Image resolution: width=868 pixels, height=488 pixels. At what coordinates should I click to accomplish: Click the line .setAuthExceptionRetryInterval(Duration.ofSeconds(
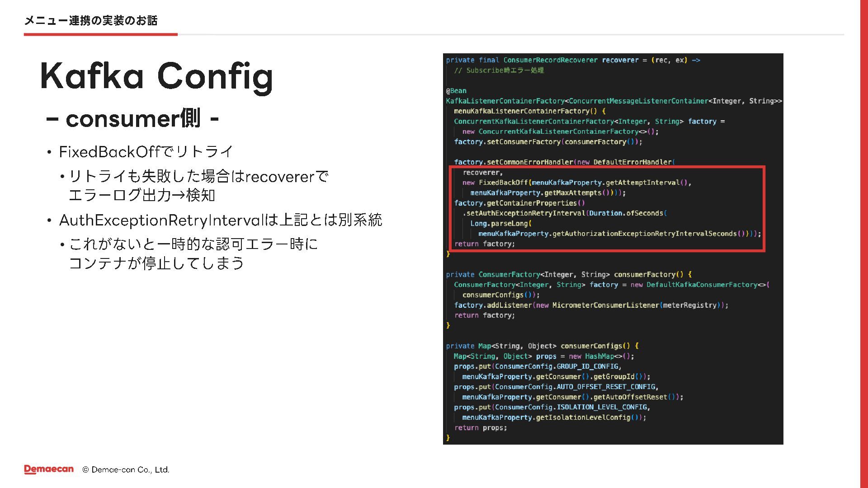[565, 213]
